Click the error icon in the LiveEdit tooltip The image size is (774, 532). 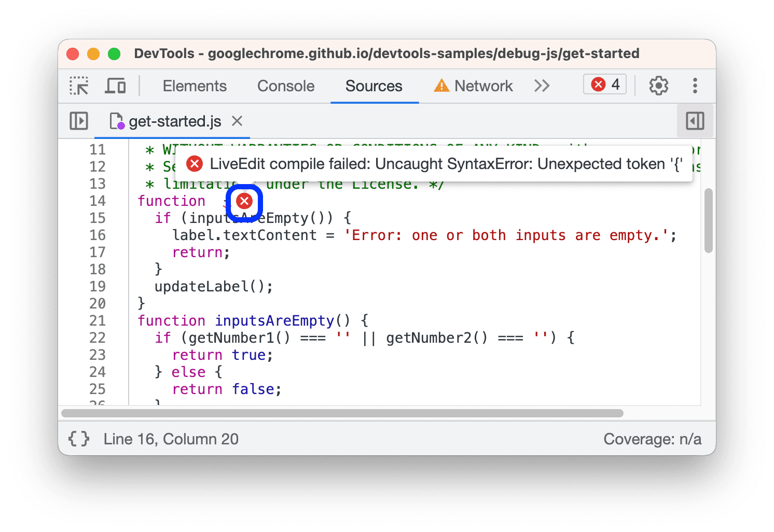pyautogui.click(x=194, y=164)
